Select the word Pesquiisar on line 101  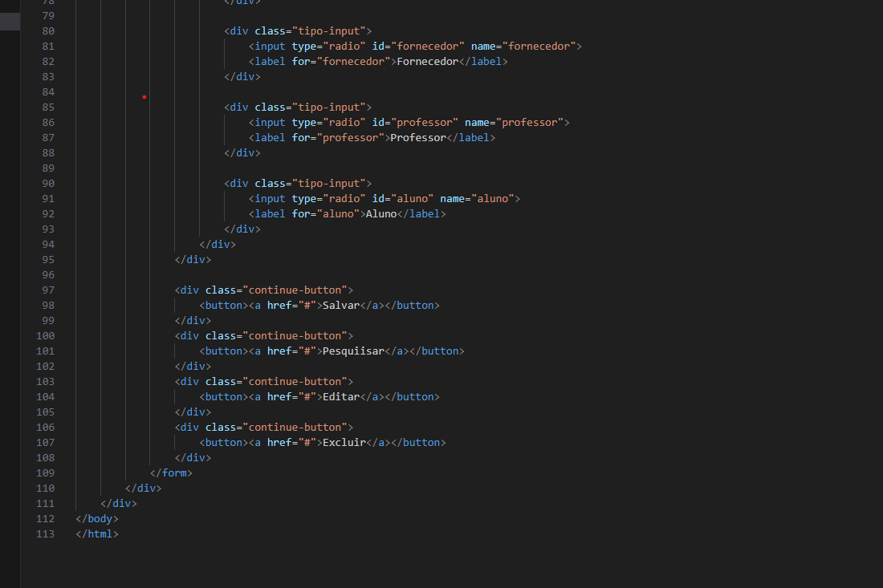[354, 351]
